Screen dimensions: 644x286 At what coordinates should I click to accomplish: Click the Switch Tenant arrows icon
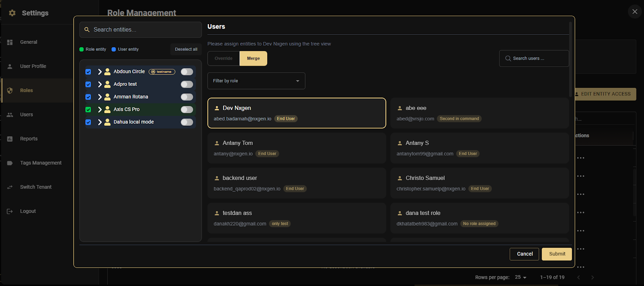click(x=10, y=187)
